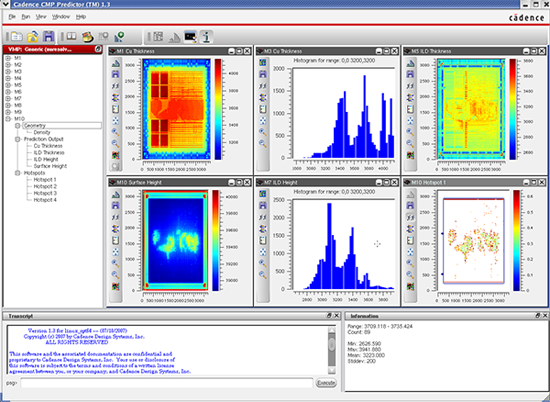Open the Run menu
The height and width of the screenshot is (402, 550).
[x=26, y=17]
